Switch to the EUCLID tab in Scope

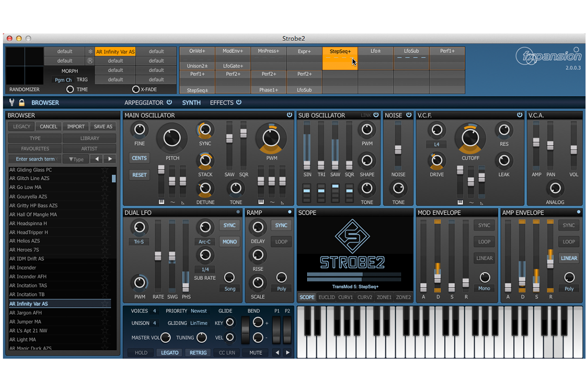[x=326, y=297]
